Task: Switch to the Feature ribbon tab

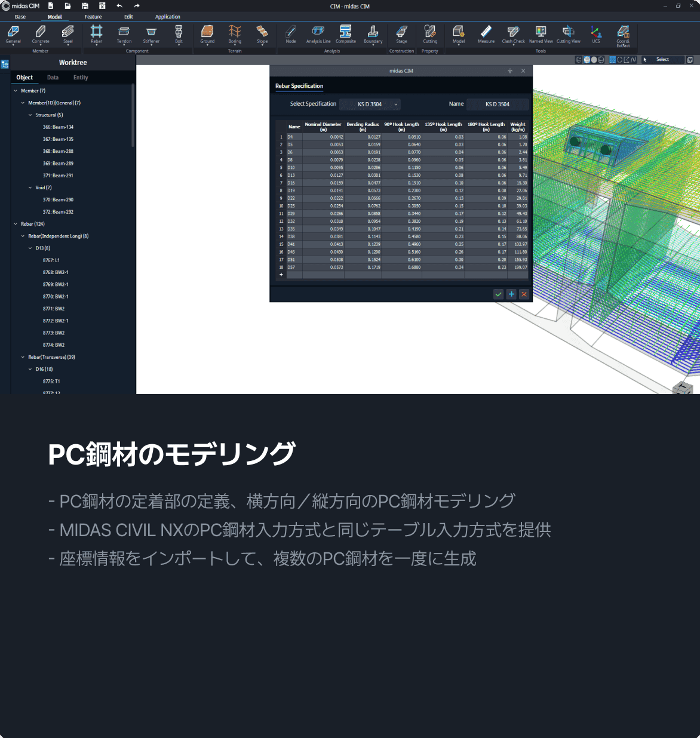Action: (x=93, y=17)
